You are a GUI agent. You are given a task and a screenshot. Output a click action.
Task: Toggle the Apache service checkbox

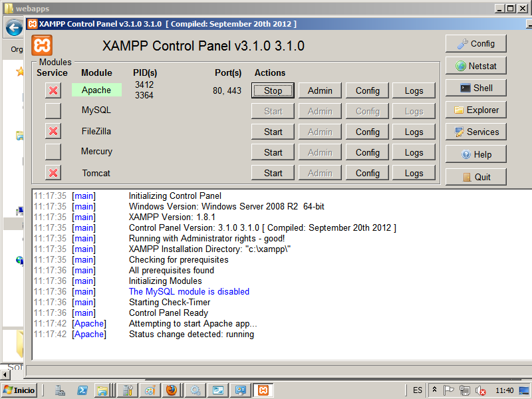coord(53,90)
